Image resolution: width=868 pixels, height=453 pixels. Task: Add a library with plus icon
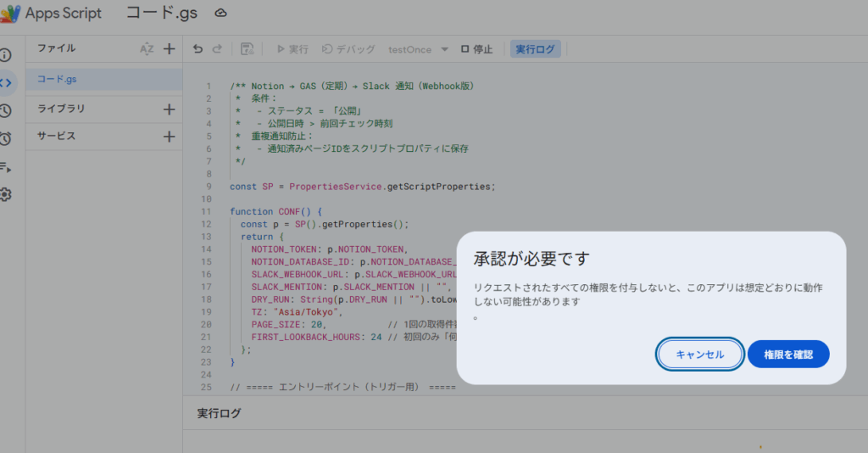click(x=169, y=109)
